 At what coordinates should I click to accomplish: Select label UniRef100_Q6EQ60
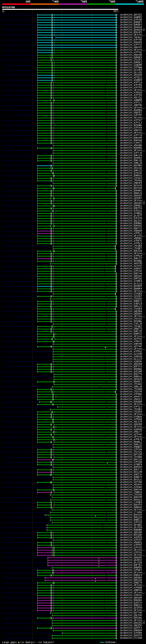pyautogui.click(x=131, y=578)
